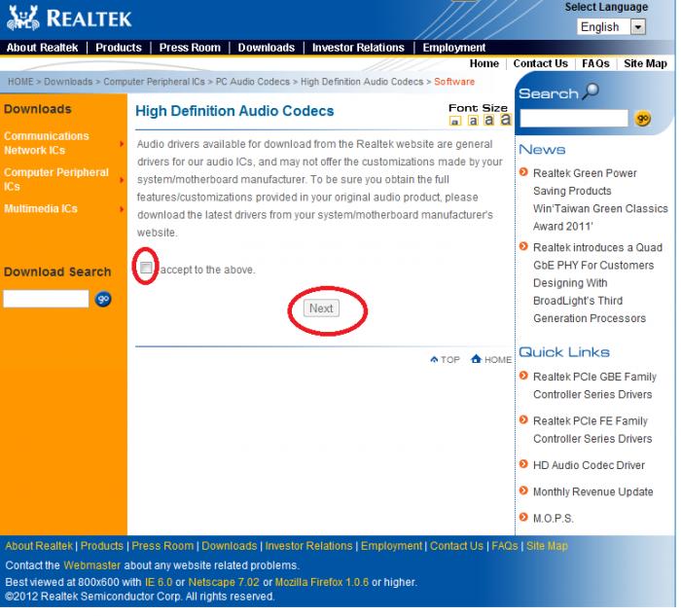This screenshot has height=616, width=681.
Task: Click bullet icon beside M.O.P.S.
Action: coord(523,518)
